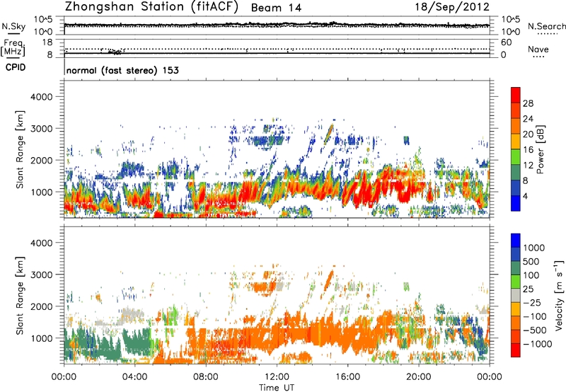Click the "Power [dB]" colorbar label
The image size is (566, 392).
540,149
